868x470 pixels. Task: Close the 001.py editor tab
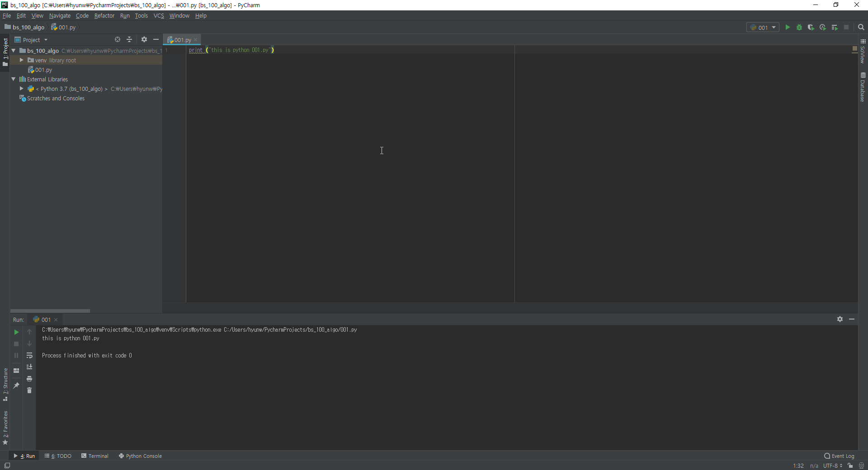[x=196, y=40]
